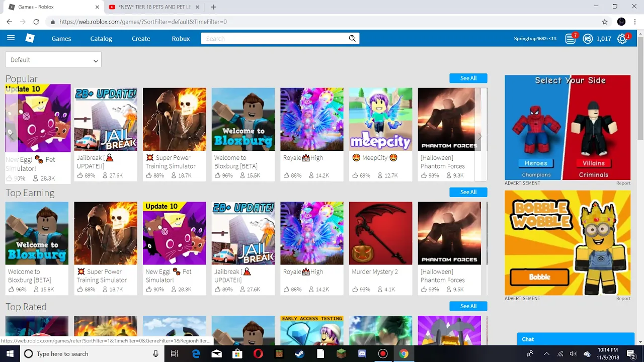The height and width of the screenshot is (362, 644).
Task: Click See All for Top Rated
Action: 468,306
